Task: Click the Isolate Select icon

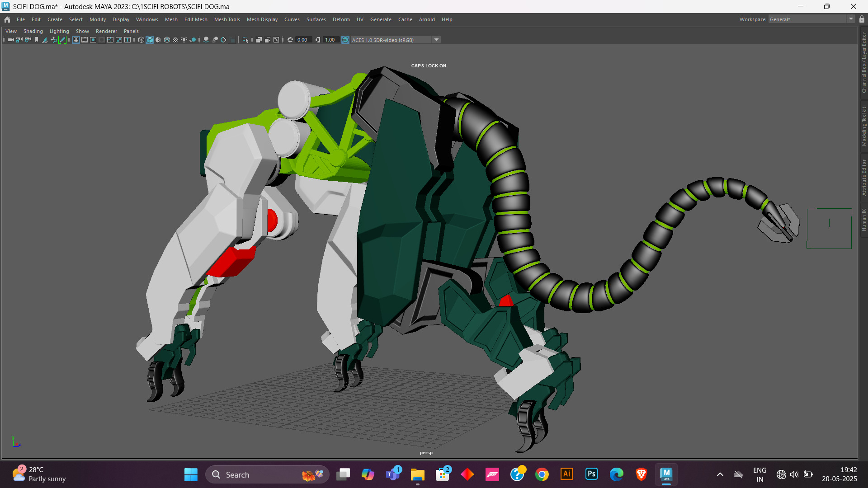Action: 245,40
